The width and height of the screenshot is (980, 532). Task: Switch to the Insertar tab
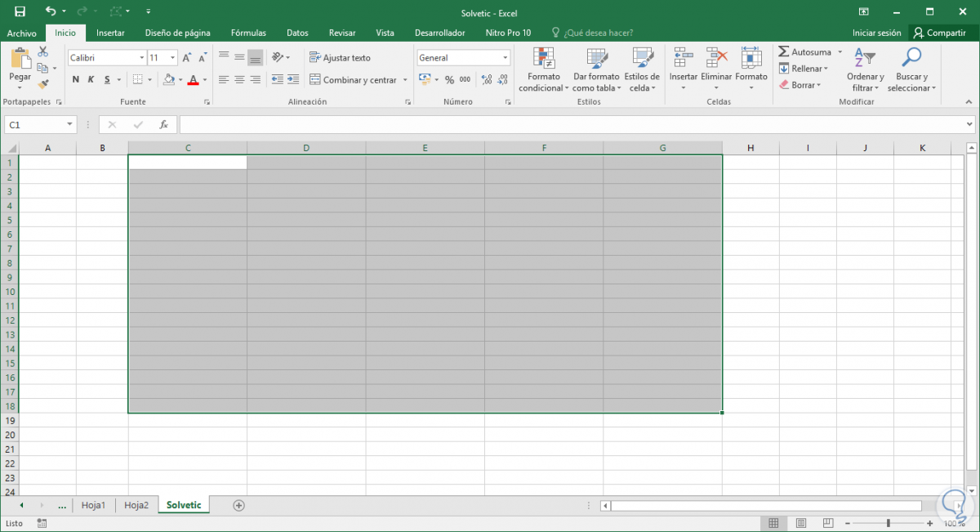click(110, 33)
